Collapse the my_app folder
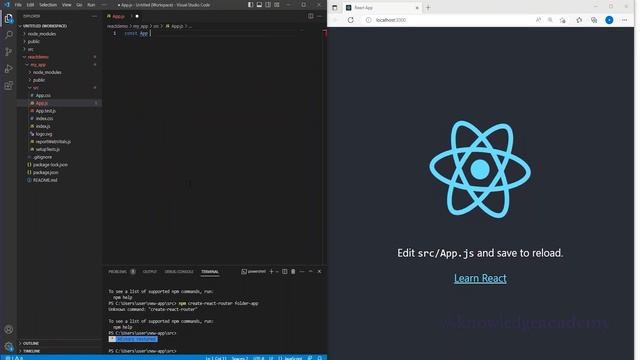Image resolution: width=640 pixels, height=360 pixels. tap(38, 64)
